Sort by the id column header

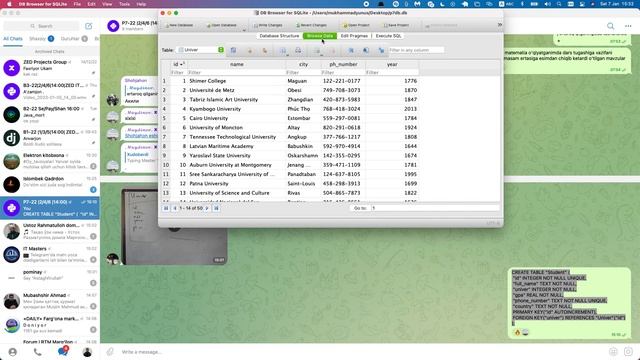coord(178,64)
